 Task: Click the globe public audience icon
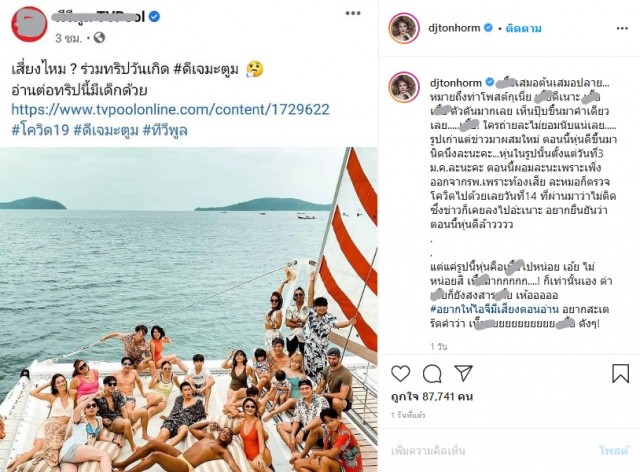click(x=99, y=38)
